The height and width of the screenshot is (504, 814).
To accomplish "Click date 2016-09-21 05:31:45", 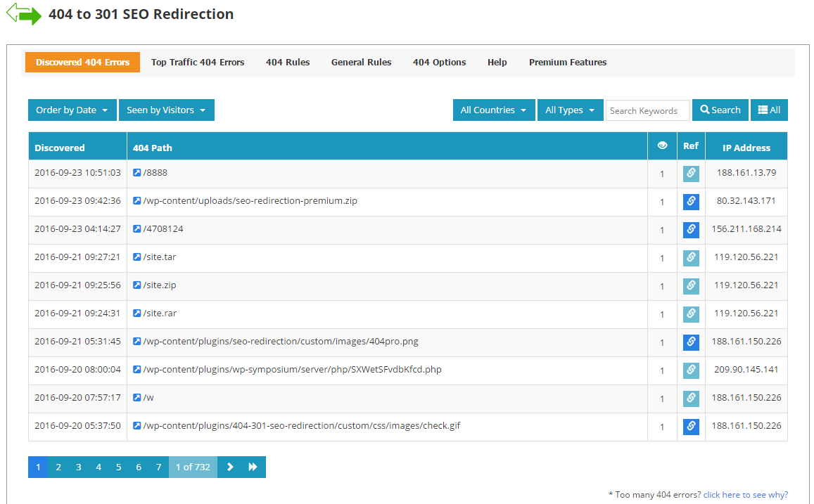I will coord(78,341).
